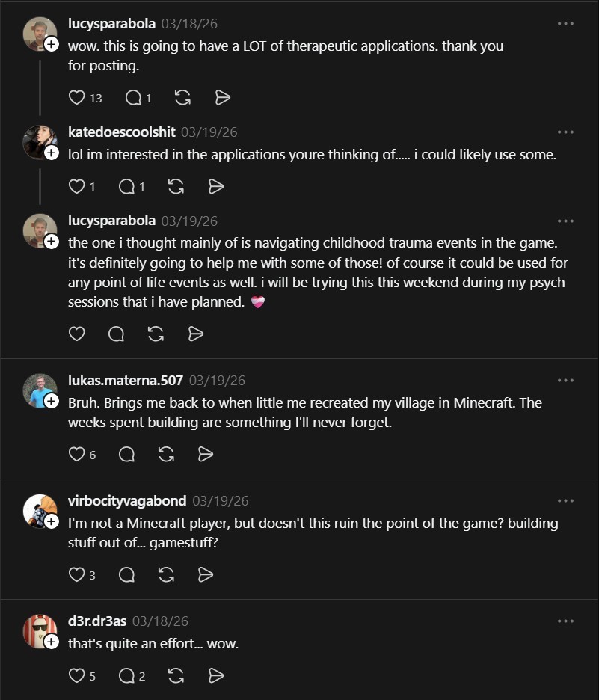Open more options on virbocityvagabond's comment
Viewport: 599px width, 700px height.
pos(565,500)
